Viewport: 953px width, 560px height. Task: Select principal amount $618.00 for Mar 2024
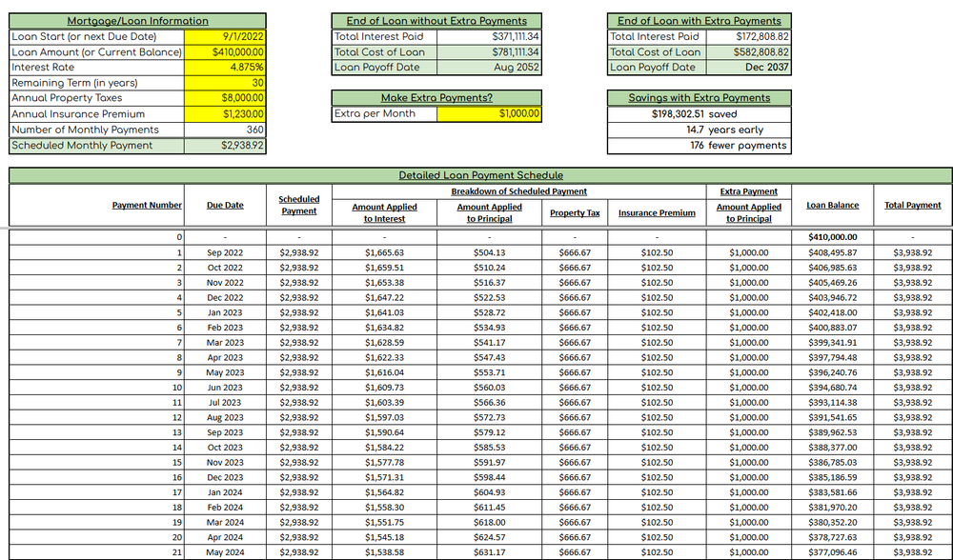(x=489, y=522)
